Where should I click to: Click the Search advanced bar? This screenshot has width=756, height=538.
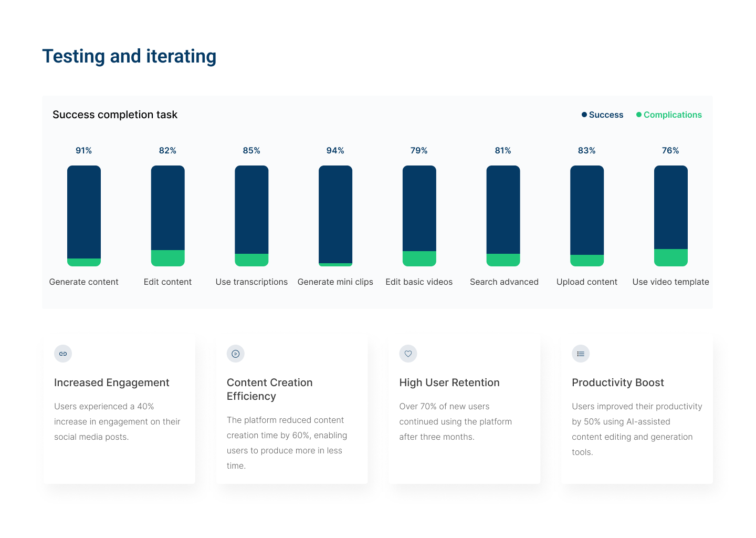[x=503, y=215]
